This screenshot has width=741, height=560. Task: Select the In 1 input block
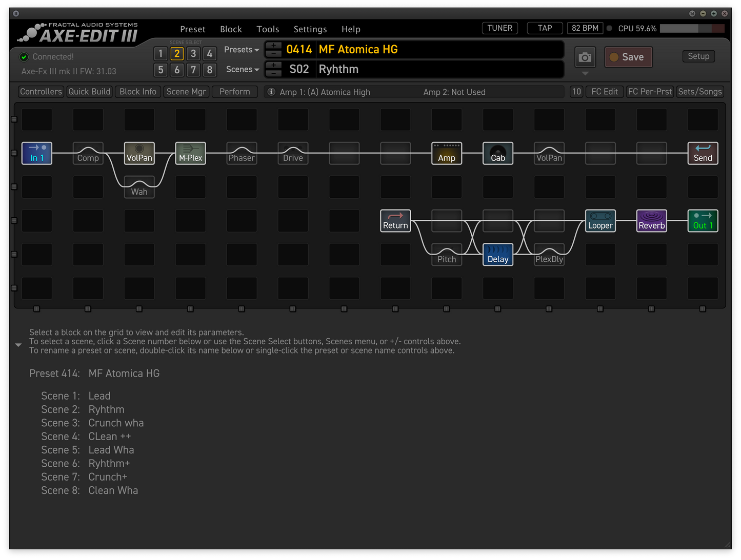click(x=37, y=153)
